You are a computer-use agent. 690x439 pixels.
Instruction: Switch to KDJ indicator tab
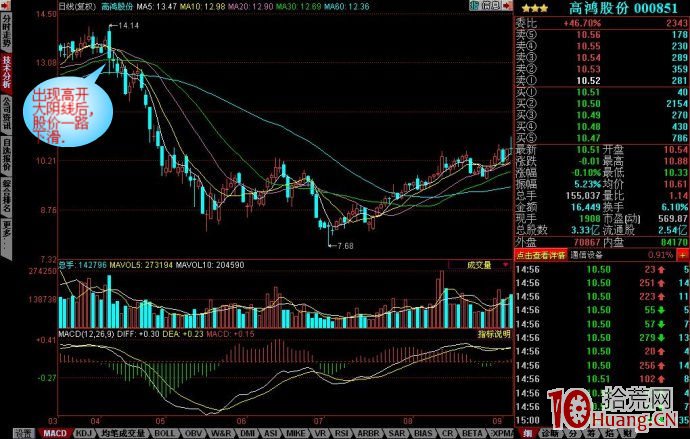coord(85,434)
